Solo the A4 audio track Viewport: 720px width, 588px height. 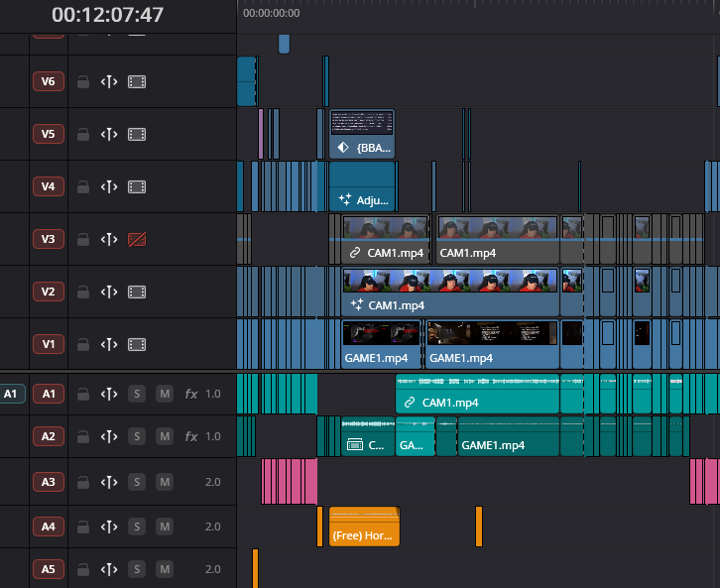pyautogui.click(x=137, y=527)
